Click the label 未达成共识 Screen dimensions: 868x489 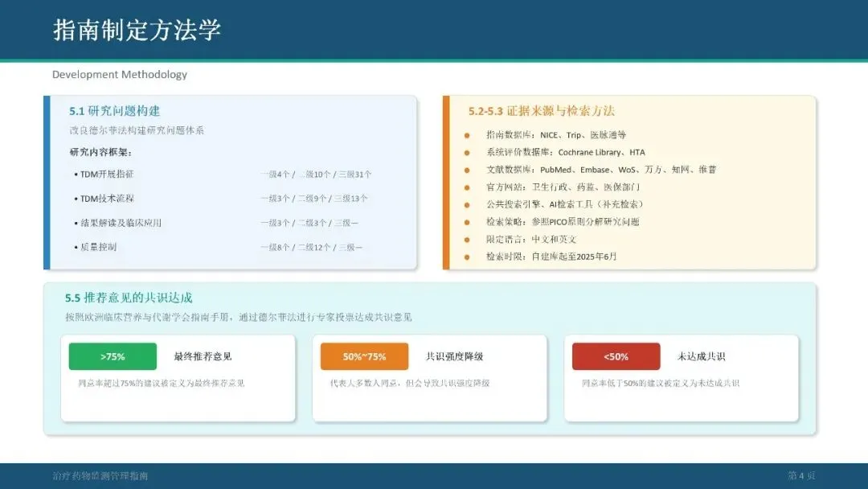tap(702, 356)
